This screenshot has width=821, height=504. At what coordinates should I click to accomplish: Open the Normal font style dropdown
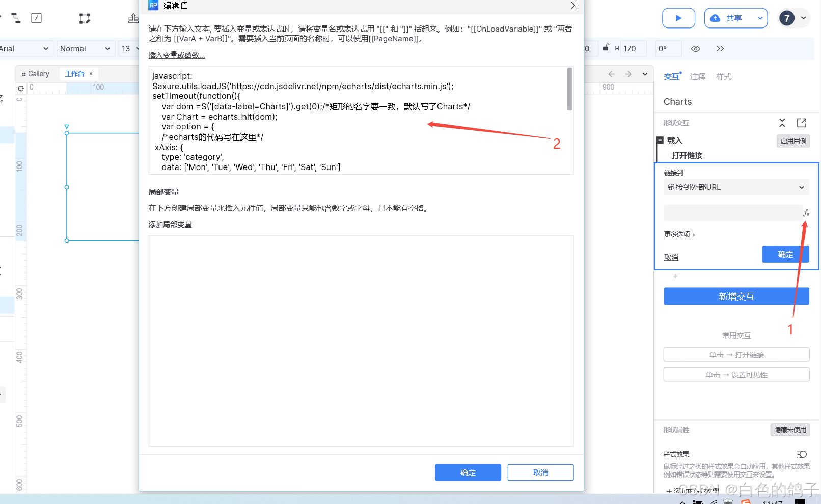pos(85,48)
